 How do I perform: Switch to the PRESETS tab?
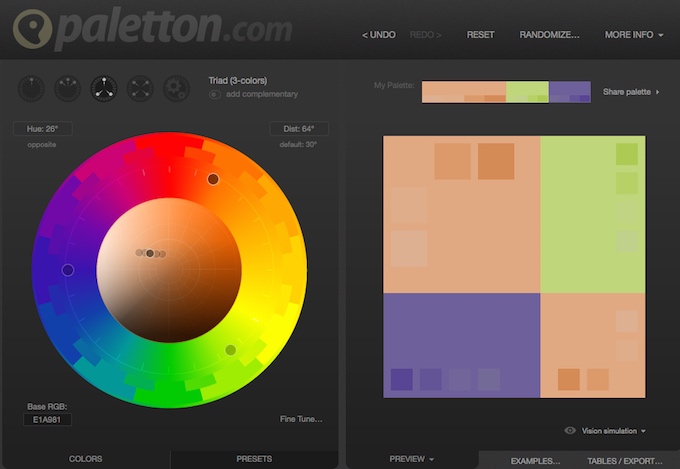point(254,459)
